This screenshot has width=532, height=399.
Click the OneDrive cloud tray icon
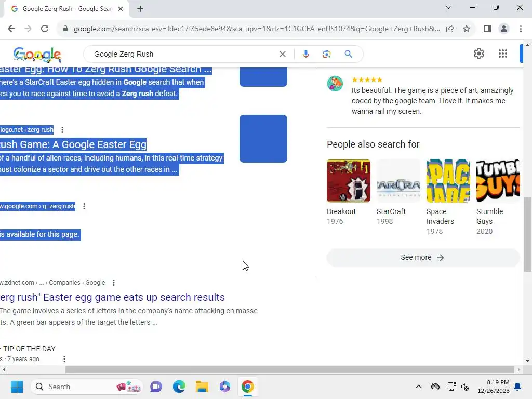pyautogui.click(x=435, y=387)
